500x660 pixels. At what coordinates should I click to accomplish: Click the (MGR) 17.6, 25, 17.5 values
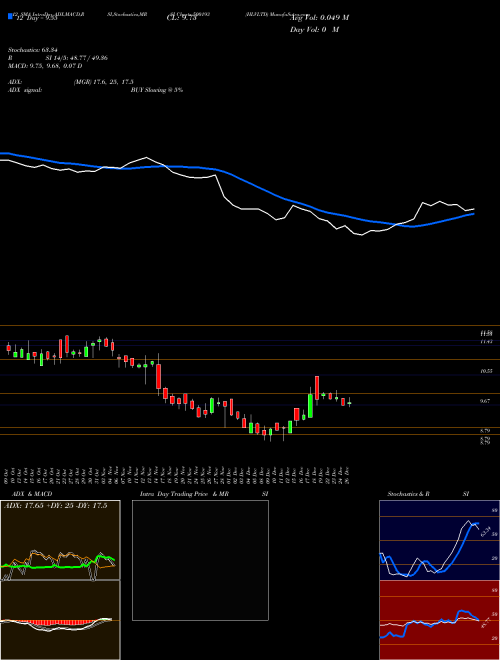click(x=104, y=82)
